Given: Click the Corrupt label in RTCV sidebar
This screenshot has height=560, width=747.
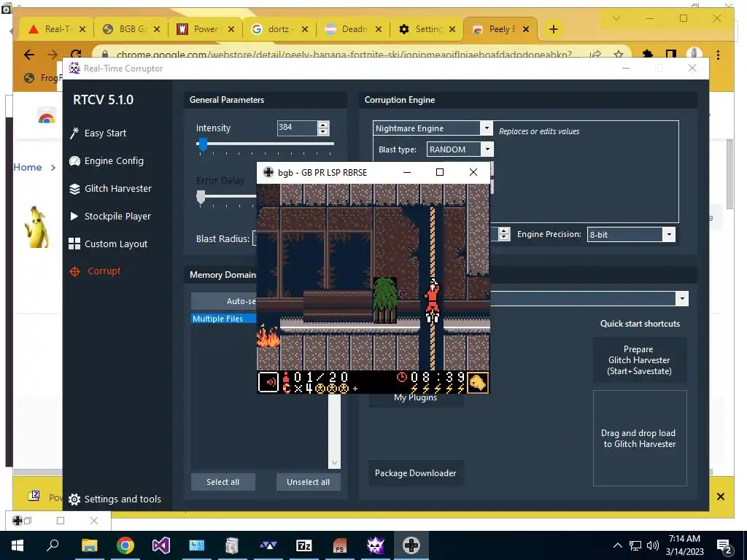Looking at the screenshot, I should (x=104, y=271).
